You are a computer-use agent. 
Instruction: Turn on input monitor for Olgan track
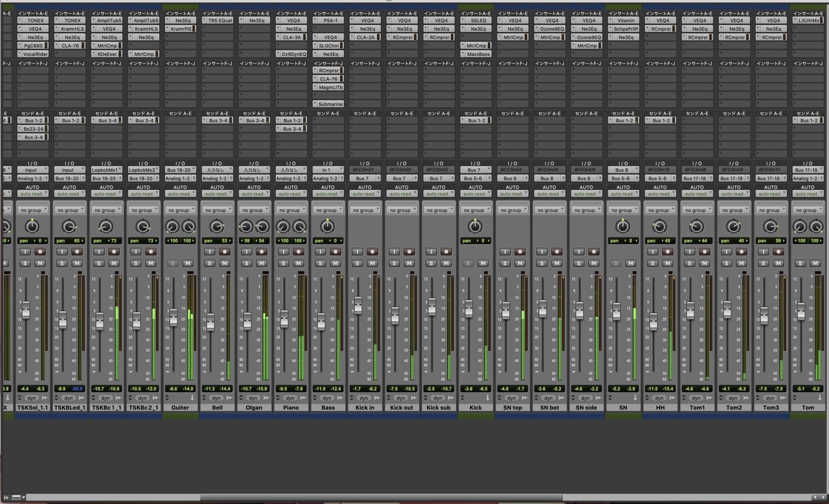point(247,251)
